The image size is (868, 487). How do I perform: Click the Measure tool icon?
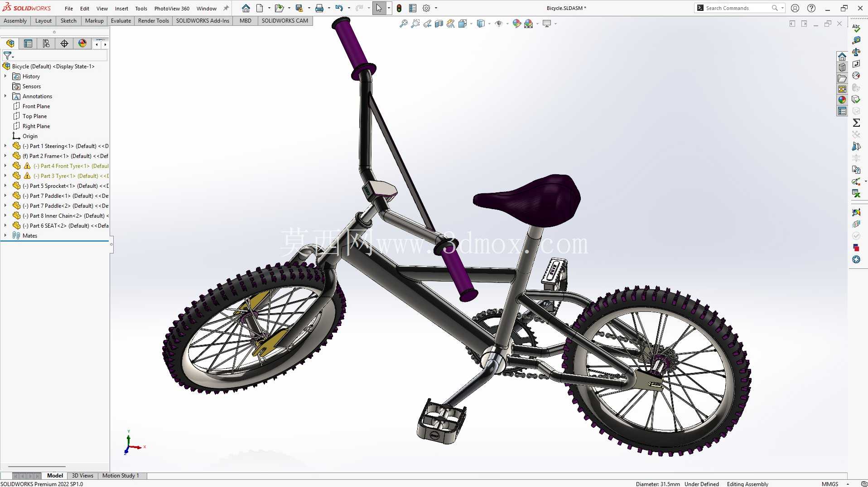(856, 40)
